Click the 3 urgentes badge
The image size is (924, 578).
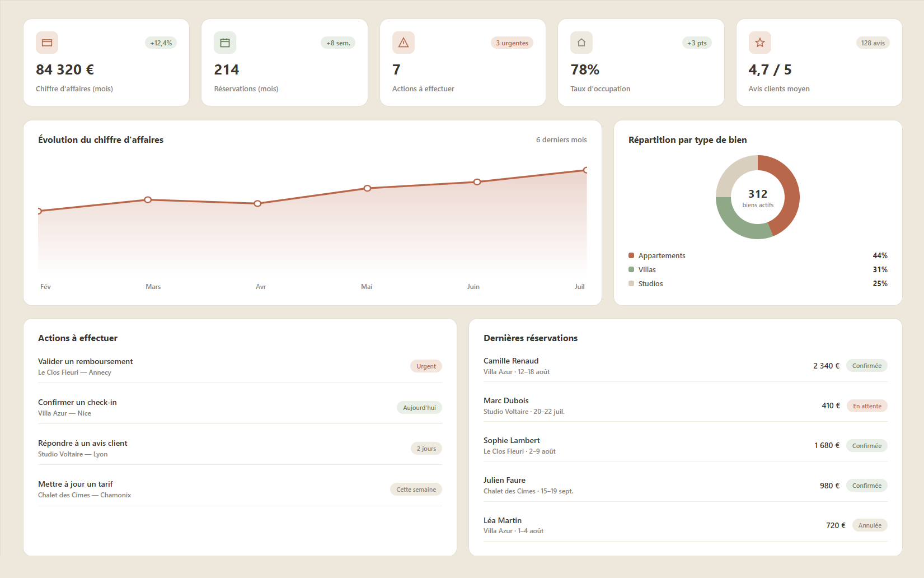[512, 43]
